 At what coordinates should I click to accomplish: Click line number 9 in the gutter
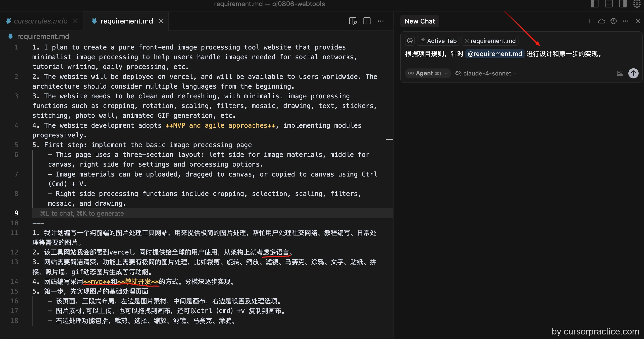point(16,213)
